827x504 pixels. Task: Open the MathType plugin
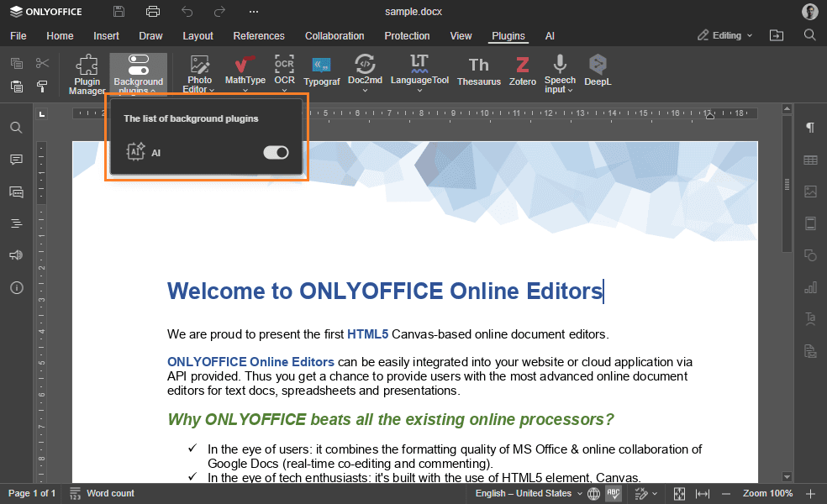(x=245, y=74)
